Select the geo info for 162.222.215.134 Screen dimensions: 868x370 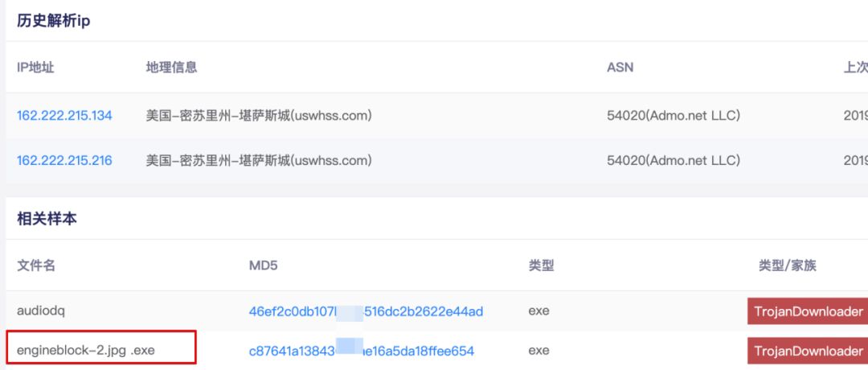[x=259, y=116]
